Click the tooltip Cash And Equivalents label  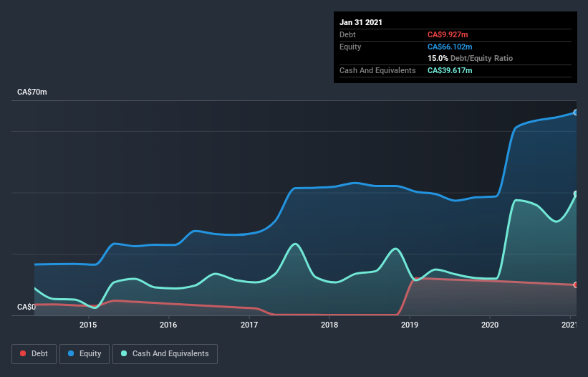click(x=377, y=70)
